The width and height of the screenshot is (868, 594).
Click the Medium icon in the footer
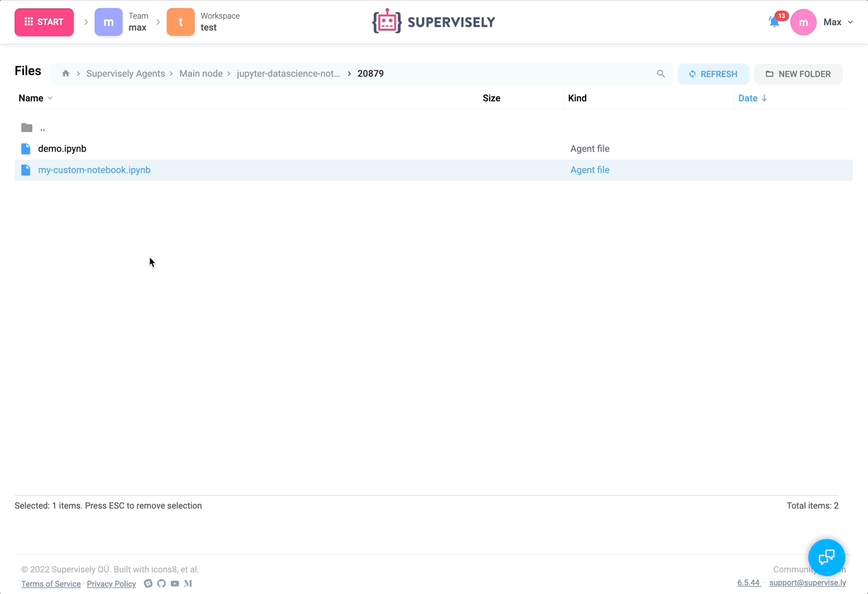tap(187, 583)
